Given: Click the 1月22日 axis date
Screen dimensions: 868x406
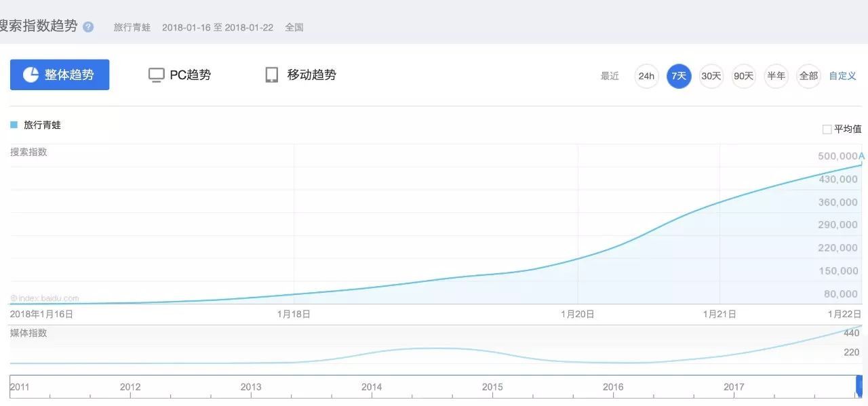Looking at the screenshot, I should pyautogui.click(x=844, y=314).
